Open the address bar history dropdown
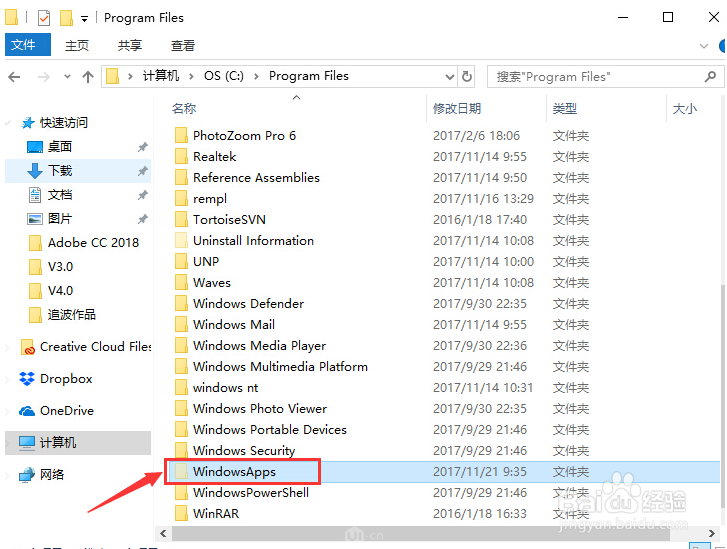The height and width of the screenshot is (549, 727). click(x=449, y=77)
